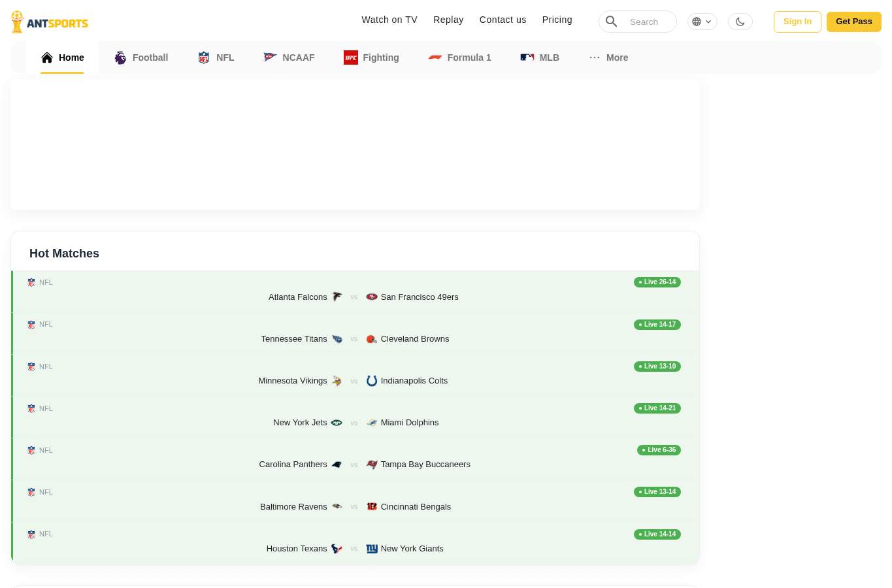892x588 pixels.
Task: Switch to the Football tab
Action: pos(141,57)
